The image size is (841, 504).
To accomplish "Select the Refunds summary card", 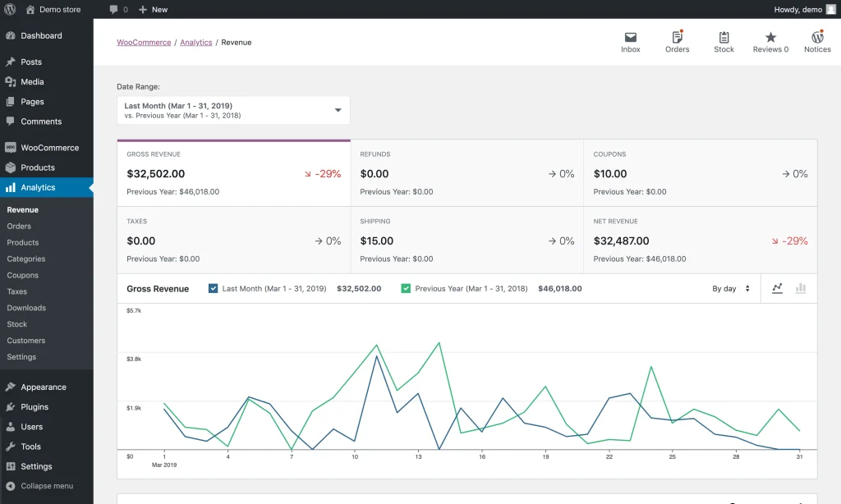I will click(x=466, y=172).
